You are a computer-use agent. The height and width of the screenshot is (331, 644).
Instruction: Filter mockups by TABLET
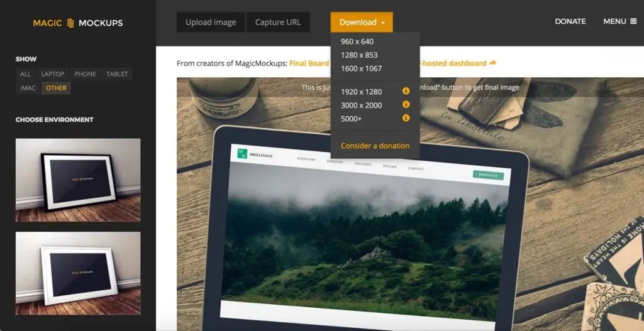coord(117,74)
